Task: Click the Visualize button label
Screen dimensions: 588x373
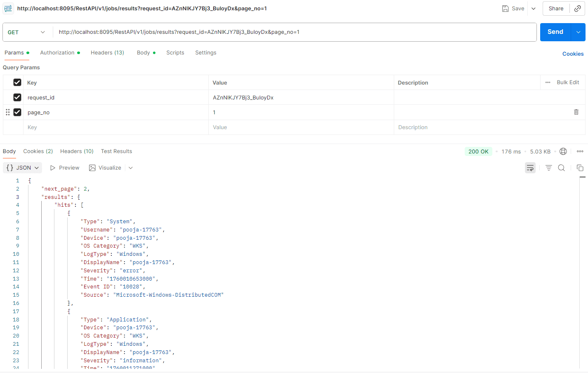Action: pyautogui.click(x=110, y=168)
